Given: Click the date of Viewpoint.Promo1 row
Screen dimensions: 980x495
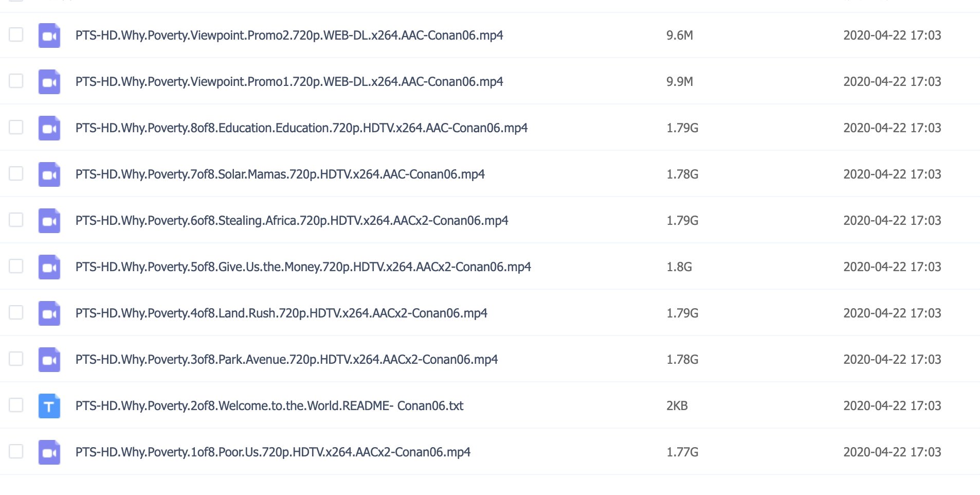Looking at the screenshot, I should (892, 82).
